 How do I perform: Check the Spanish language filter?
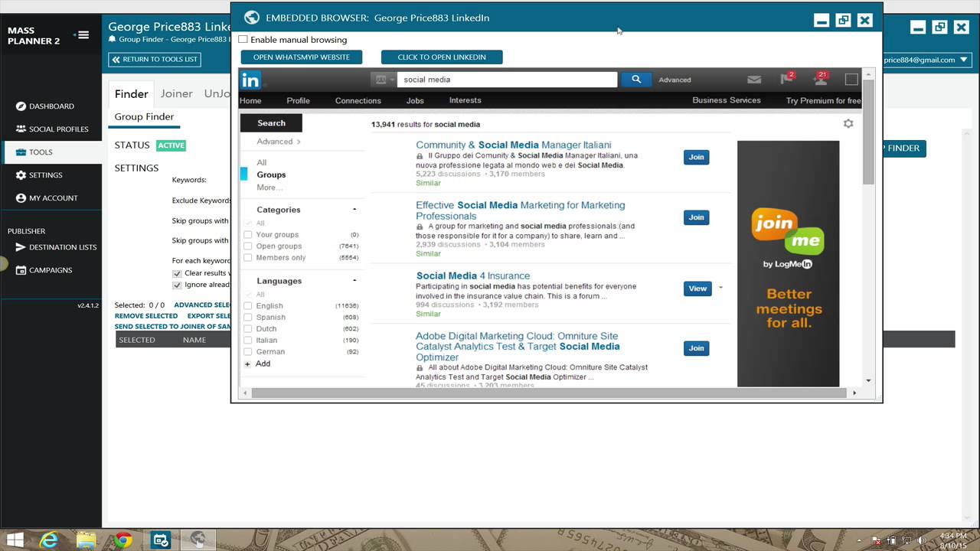coord(248,318)
